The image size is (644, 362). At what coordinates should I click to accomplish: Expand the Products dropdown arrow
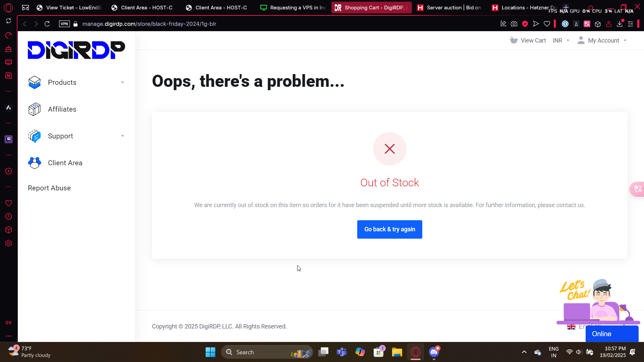point(122,82)
